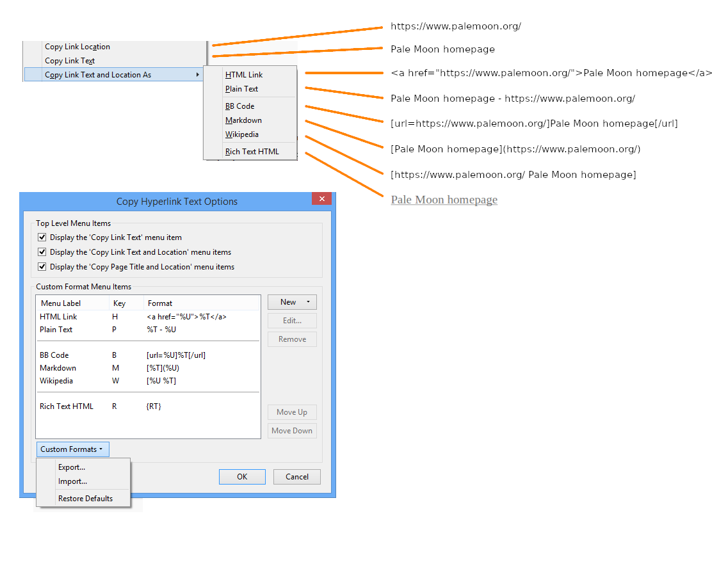Click the BB Code example output text

click(x=534, y=124)
